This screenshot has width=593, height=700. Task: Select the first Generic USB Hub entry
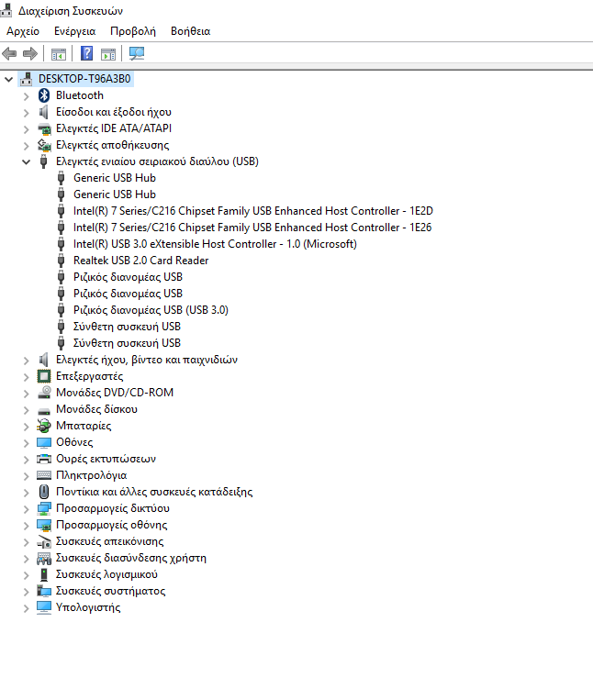[x=115, y=178]
